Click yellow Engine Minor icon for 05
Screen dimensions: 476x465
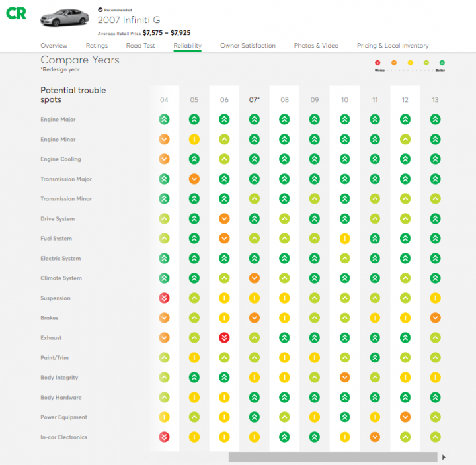click(194, 139)
